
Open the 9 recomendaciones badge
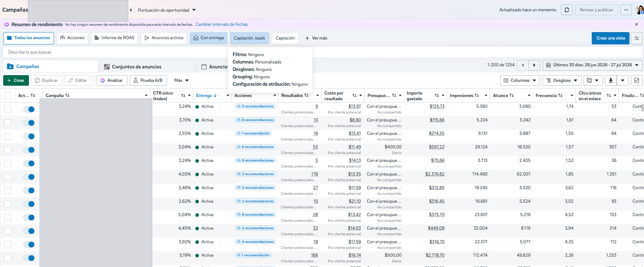(255, 160)
